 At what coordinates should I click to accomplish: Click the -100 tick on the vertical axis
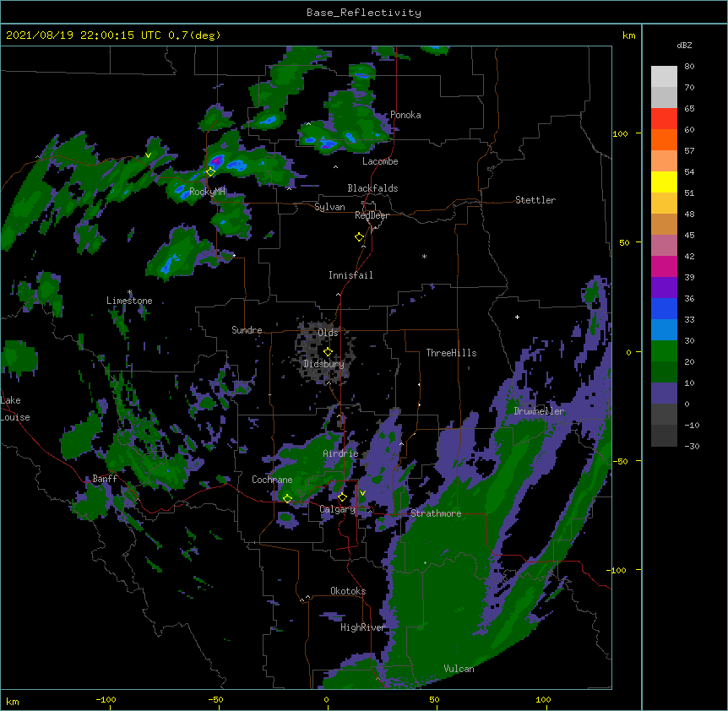click(617, 570)
